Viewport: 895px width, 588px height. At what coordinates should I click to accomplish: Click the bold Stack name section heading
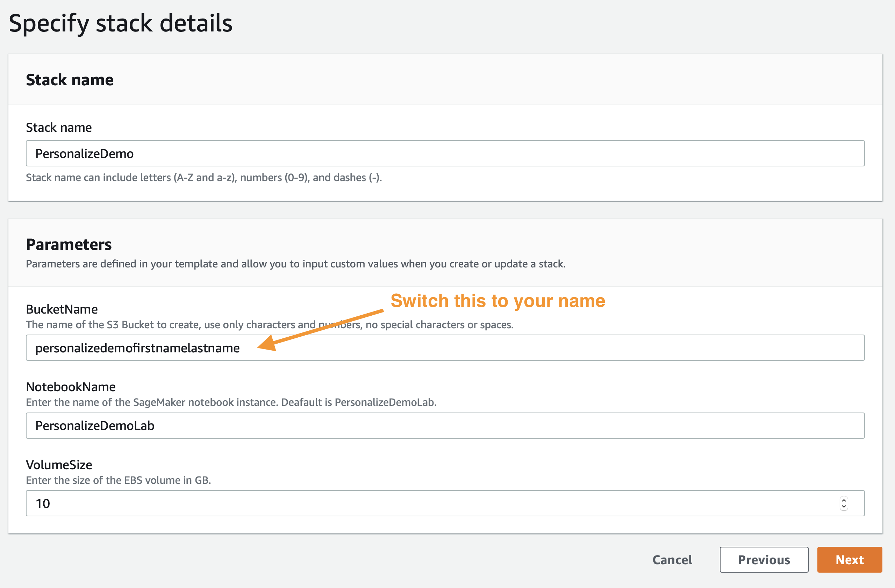[x=70, y=80]
